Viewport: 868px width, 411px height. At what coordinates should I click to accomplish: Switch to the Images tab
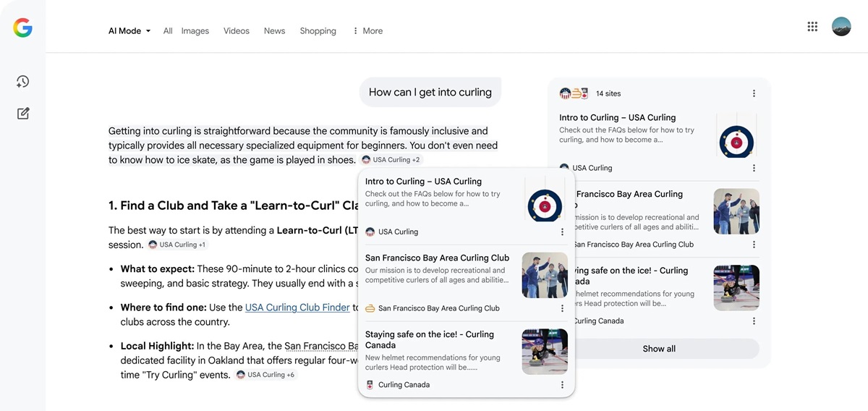coord(195,31)
